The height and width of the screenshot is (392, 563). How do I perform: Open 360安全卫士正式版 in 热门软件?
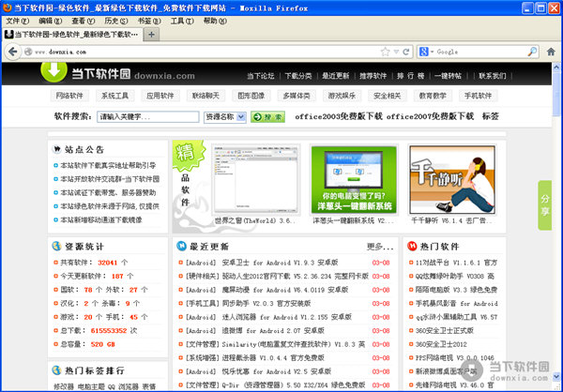pos(445,331)
